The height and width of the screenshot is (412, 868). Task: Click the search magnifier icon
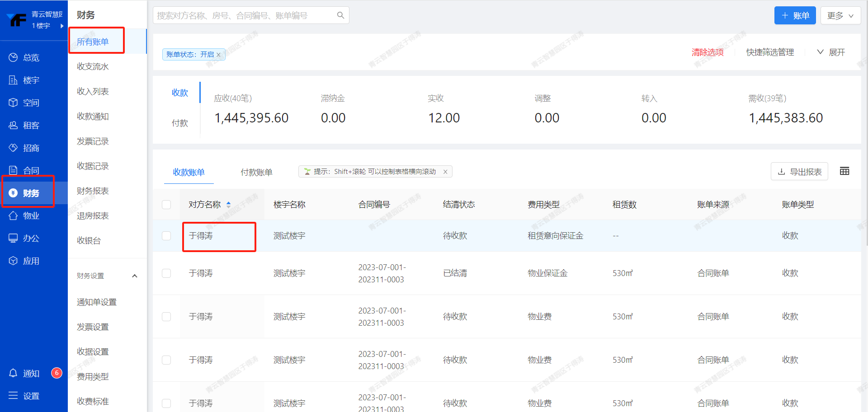point(340,15)
